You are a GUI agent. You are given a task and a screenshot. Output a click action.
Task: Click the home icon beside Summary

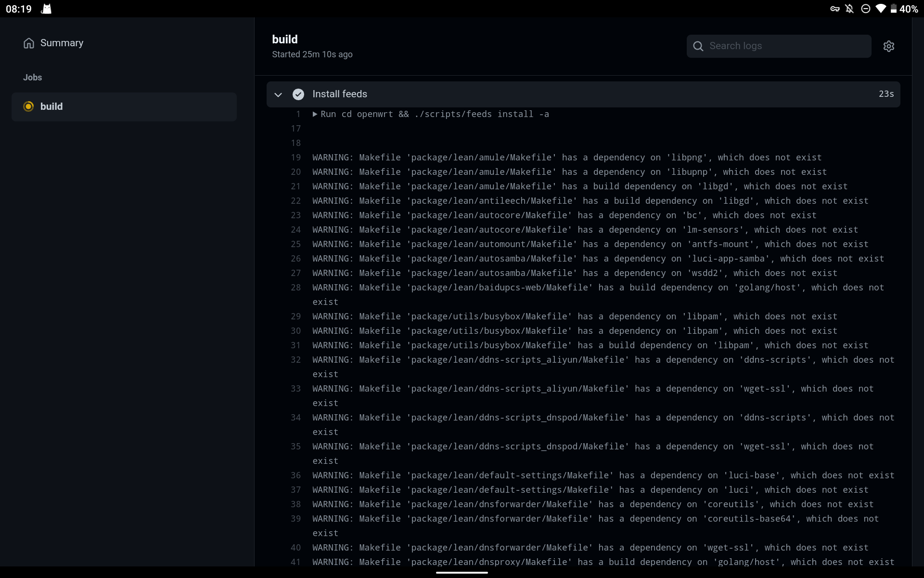point(29,43)
